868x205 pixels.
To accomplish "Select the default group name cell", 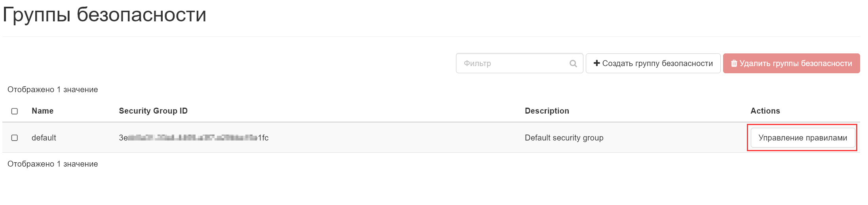I will click(44, 138).
